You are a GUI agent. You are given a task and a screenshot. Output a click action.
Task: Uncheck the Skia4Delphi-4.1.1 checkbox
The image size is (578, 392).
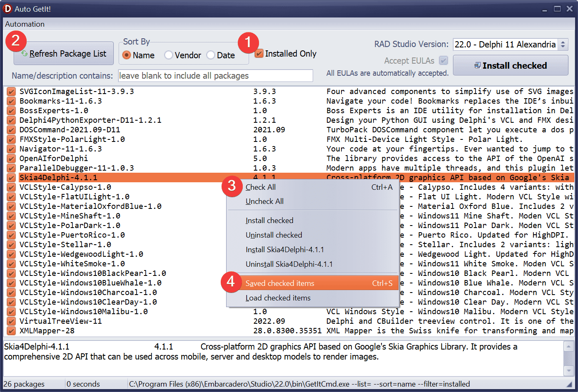[11, 178]
